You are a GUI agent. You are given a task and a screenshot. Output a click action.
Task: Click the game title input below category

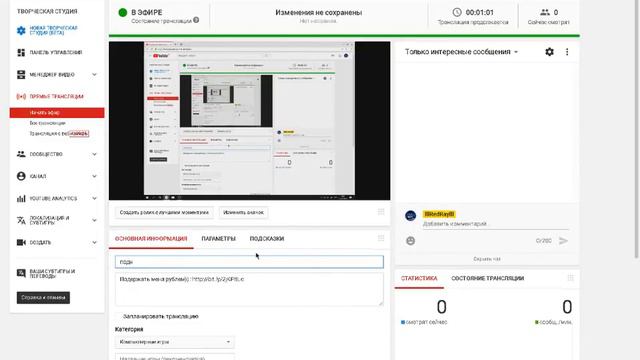(175, 357)
